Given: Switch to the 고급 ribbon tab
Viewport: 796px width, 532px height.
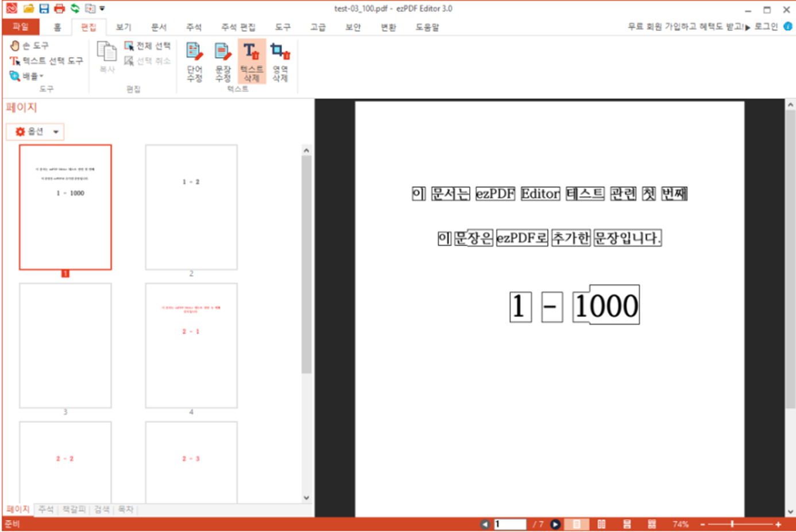Looking at the screenshot, I should pyautogui.click(x=318, y=27).
